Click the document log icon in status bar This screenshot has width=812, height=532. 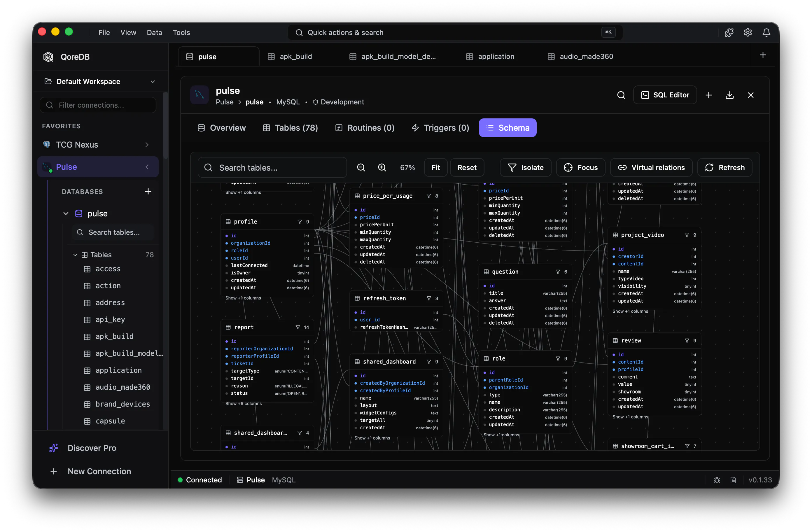733,480
